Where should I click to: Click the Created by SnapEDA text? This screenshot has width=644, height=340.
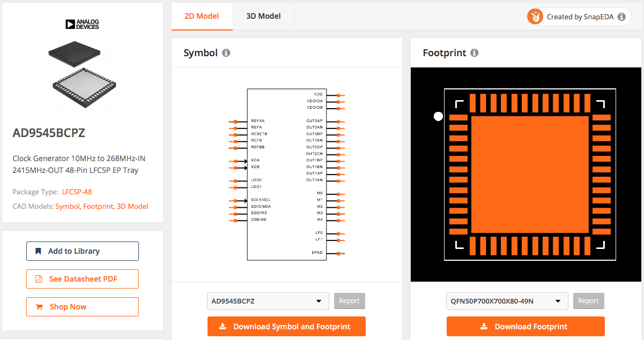coord(581,17)
